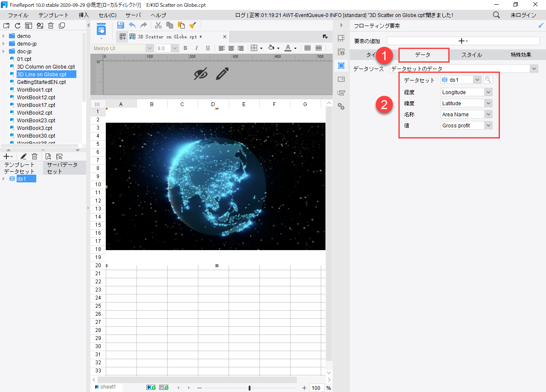Paste from clipboard icon
This screenshot has width=546, height=392.
pos(181,25)
